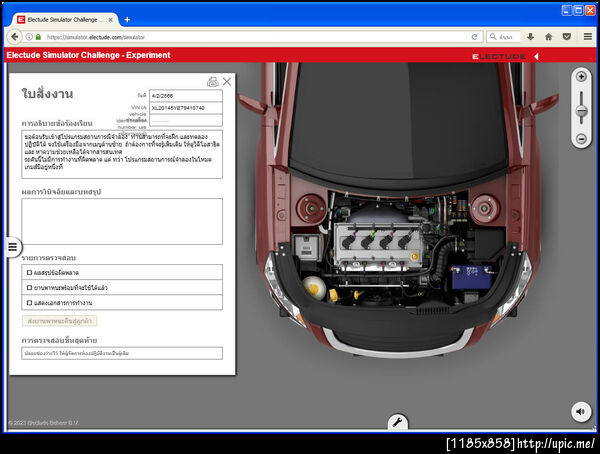Tick the second inspection checklist checkbox

pos(28,287)
